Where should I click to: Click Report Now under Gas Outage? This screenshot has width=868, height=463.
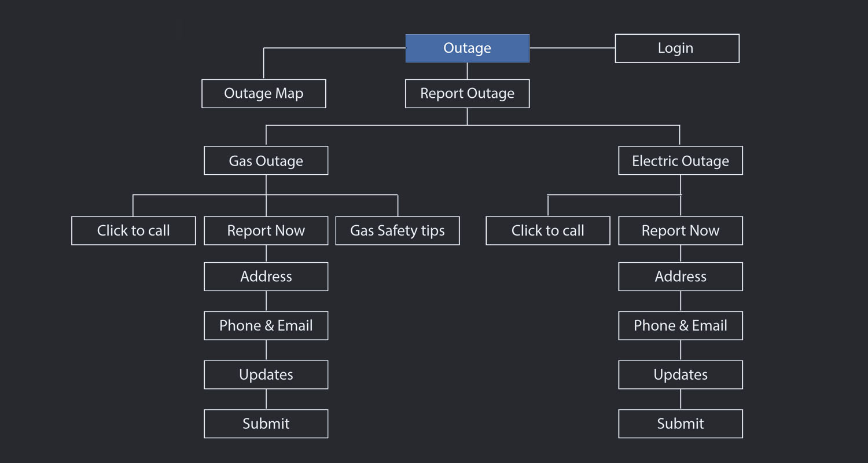click(x=266, y=231)
